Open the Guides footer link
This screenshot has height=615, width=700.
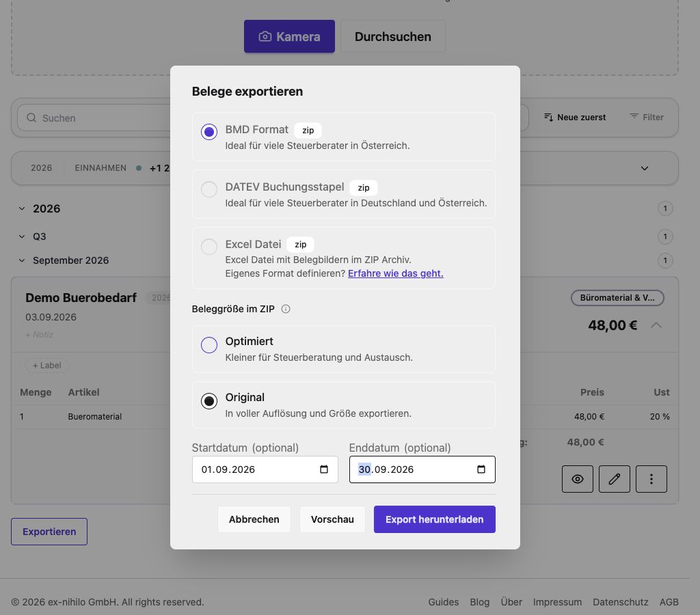tap(443, 602)
